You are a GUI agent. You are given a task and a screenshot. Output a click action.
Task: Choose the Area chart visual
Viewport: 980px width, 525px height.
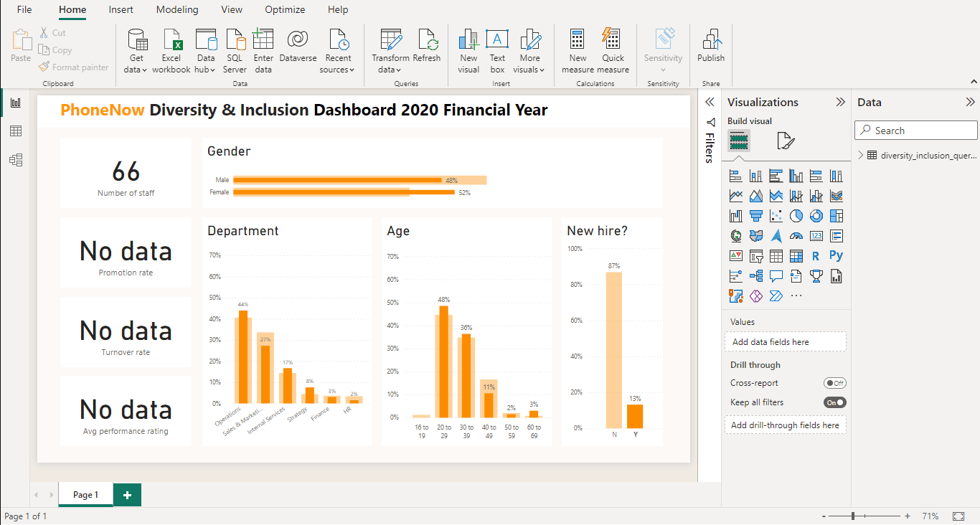756,196
